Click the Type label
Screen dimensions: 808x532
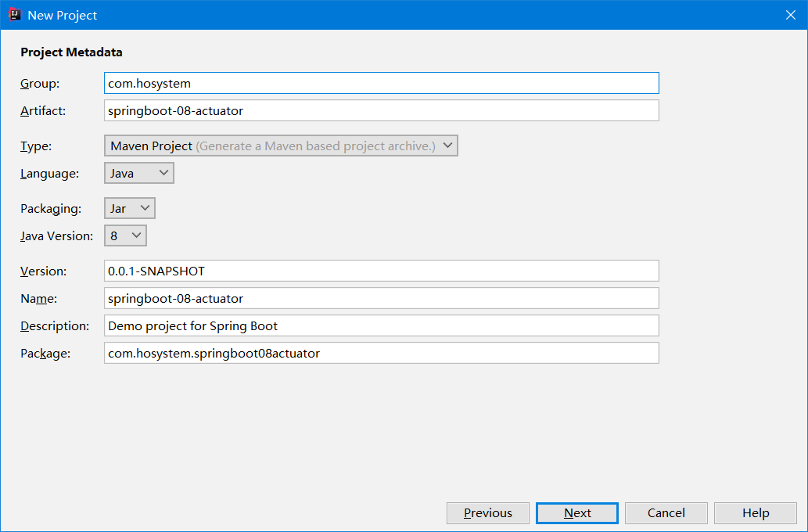36,146
